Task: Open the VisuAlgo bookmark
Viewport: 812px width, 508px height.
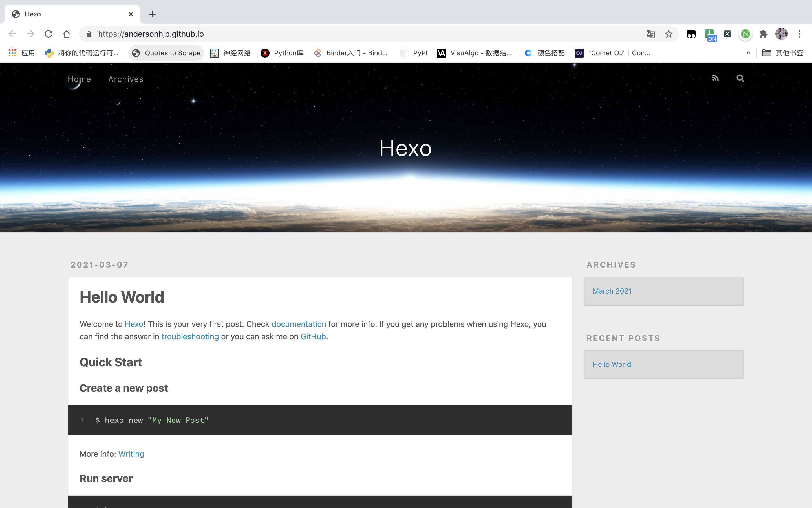Action: pyautogui.click(x=475, y=53)
